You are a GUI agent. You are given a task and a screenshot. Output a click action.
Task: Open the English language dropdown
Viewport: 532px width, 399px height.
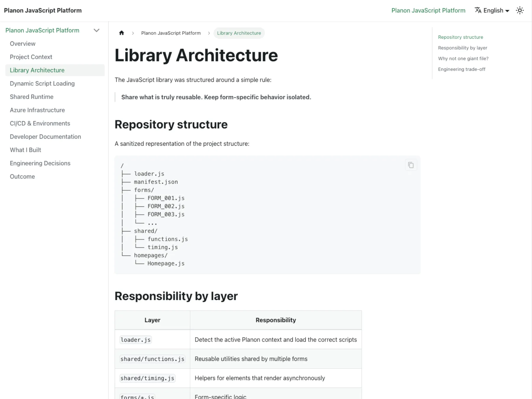point(492,10)
